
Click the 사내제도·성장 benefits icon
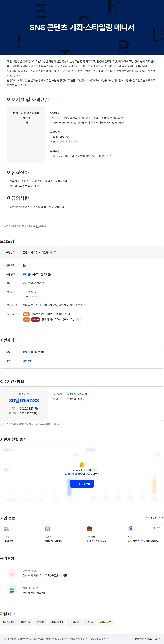(12, 590)
